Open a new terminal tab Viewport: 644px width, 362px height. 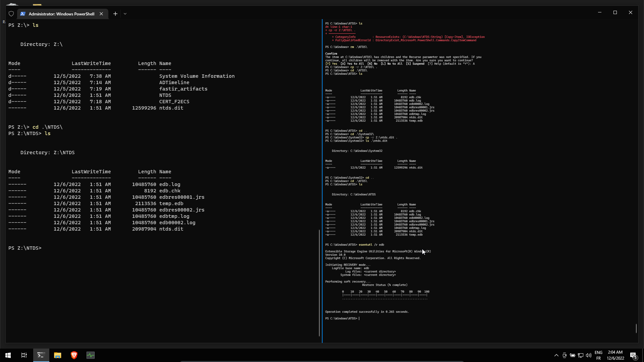115,14
